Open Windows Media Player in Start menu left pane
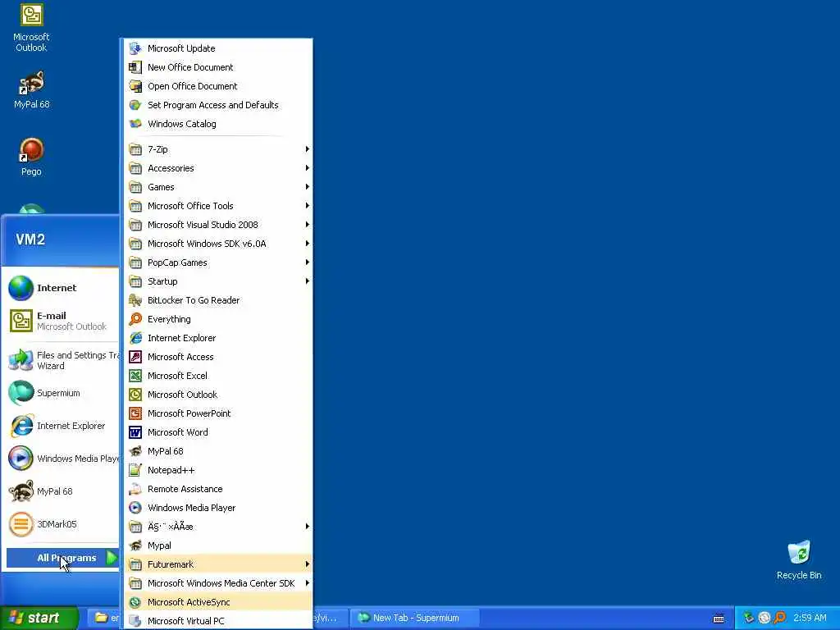Screen dimensions: 840x630 click(62, 459)
